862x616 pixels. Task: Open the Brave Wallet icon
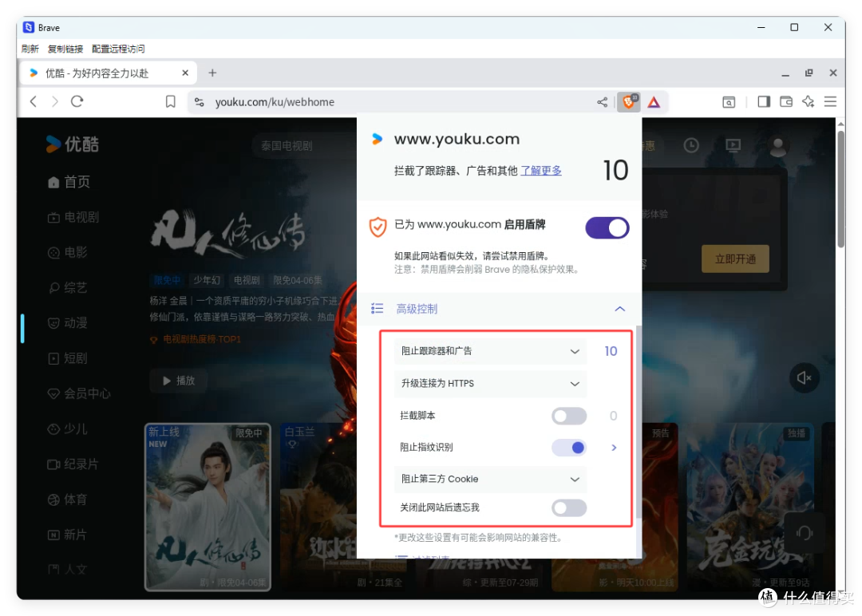pyautogui.click(x=786, y=101)
